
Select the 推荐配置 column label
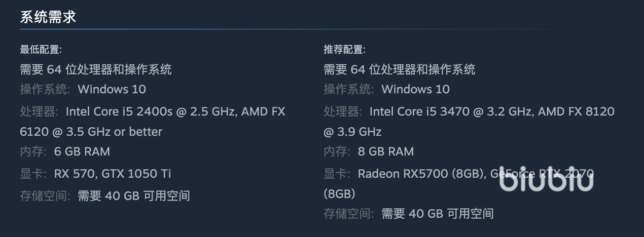coord(344,49)
